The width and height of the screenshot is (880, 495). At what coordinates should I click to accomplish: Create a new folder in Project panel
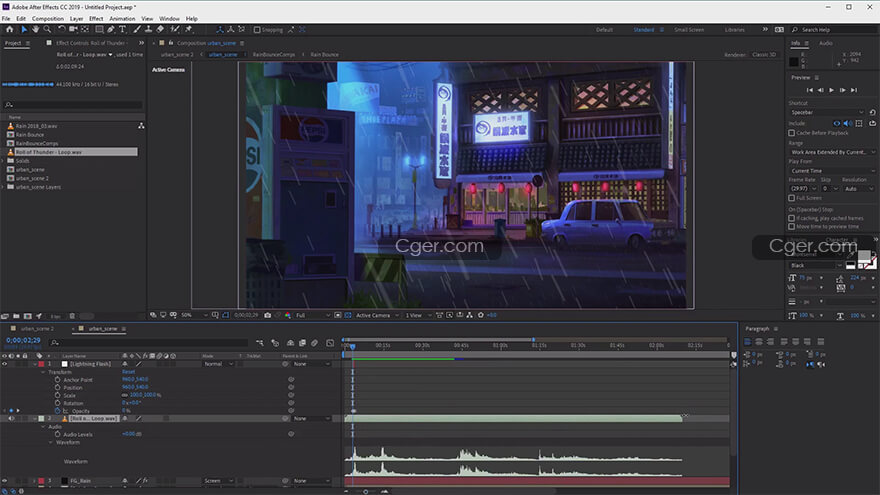point(16,317)
